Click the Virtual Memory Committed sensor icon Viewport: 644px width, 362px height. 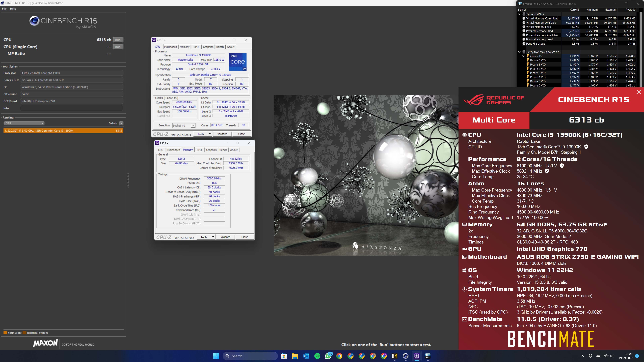pos(524,18)
